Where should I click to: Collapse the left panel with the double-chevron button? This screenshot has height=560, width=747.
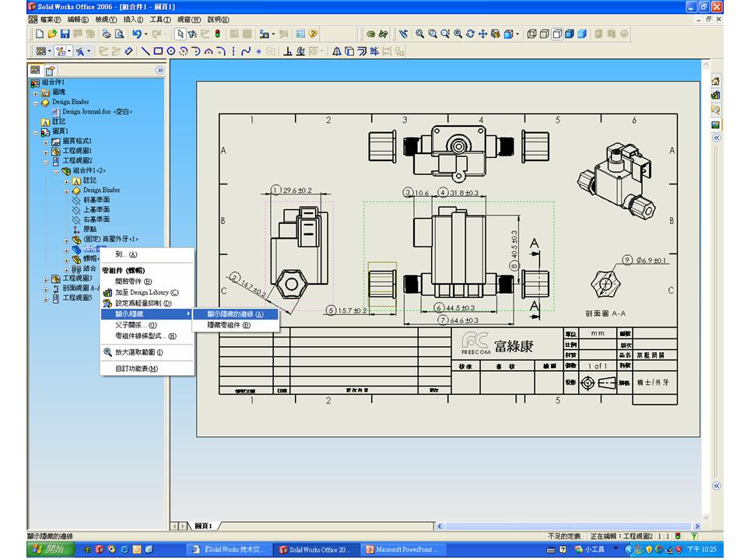(160, 71)
